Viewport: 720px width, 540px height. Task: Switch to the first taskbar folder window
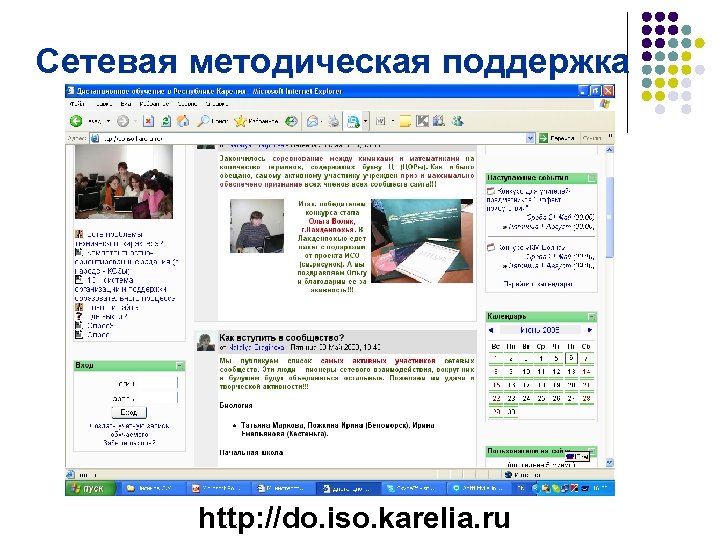point(152,488)
